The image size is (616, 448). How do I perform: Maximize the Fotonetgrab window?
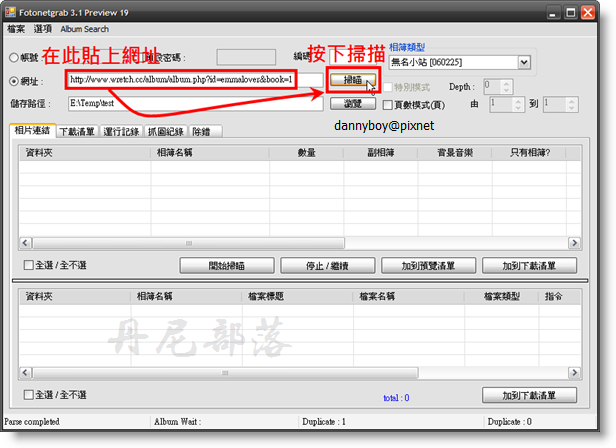570,13
